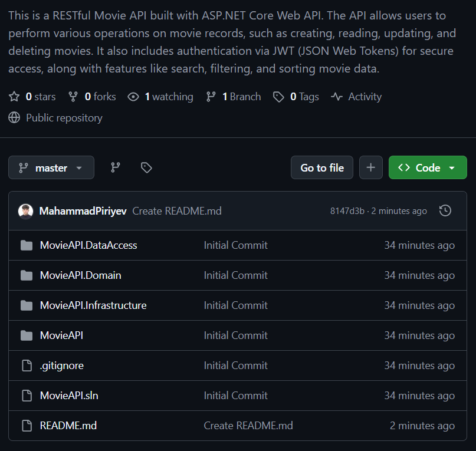View the 0 Tags link

[296, 97]
